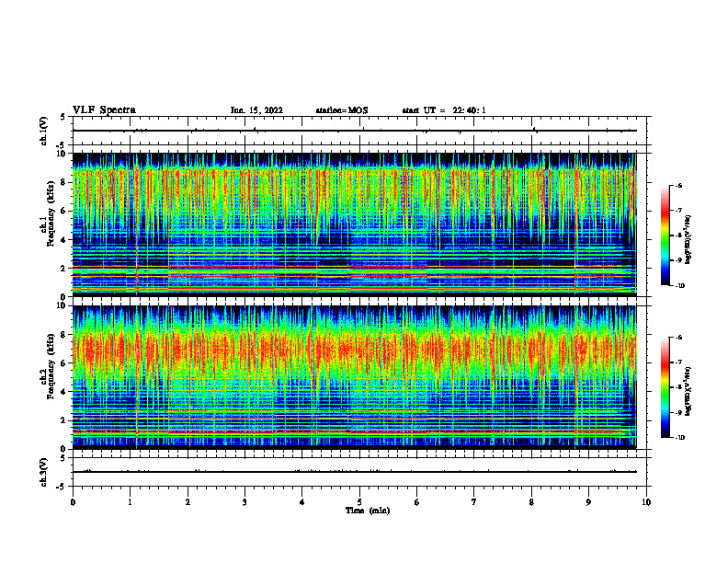The width and height of the screenshot is (728, 563).
Task: Click the "-6" label on ch.1 color bar
Action: (679, 185)
